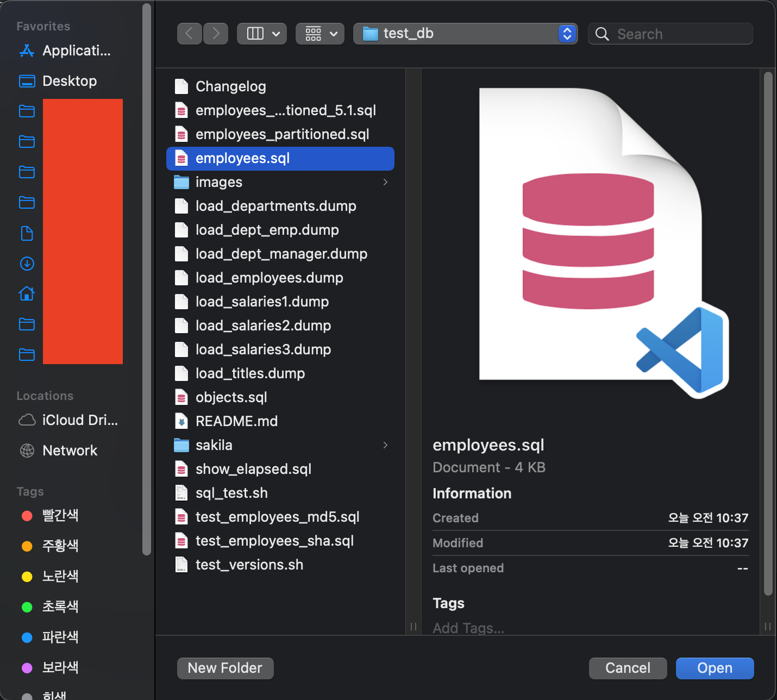777x700 pixels.
Task: Go forward with the right arrow button
Action: tap(216, 34)
